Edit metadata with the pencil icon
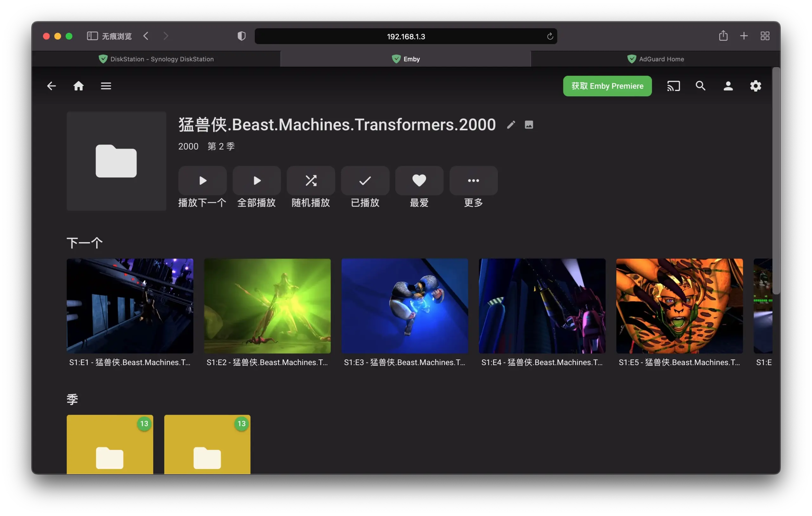This screenshot has width=812, height=516. click(511, 125)
